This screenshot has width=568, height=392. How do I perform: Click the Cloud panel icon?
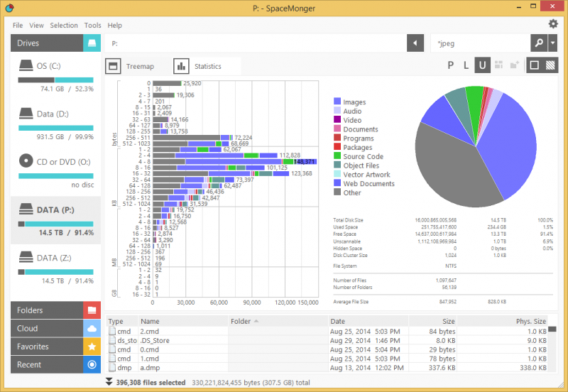92,329
